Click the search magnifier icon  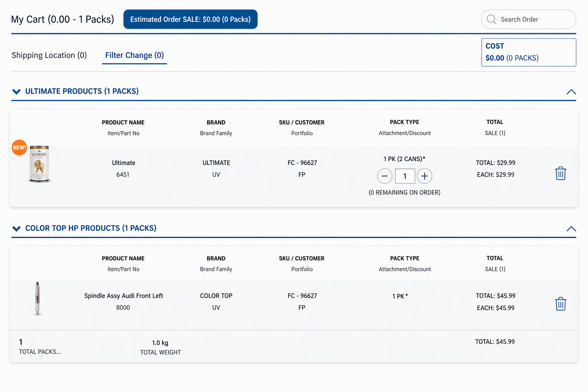pos(492,19)
